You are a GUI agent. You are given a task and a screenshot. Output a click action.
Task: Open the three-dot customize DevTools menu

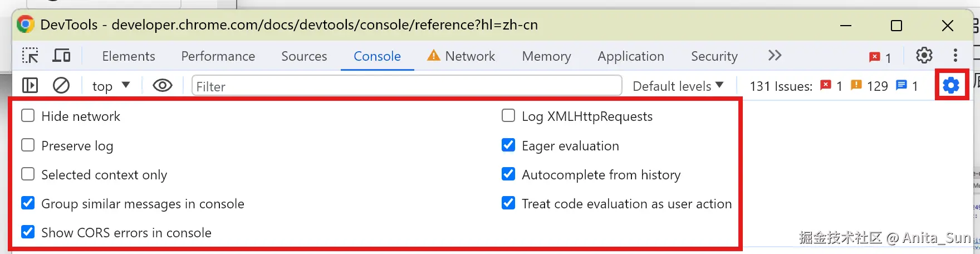[x=955, y=55]
